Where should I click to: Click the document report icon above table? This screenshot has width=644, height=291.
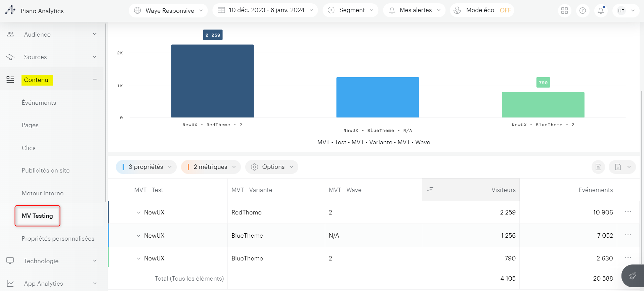[598, 167]
